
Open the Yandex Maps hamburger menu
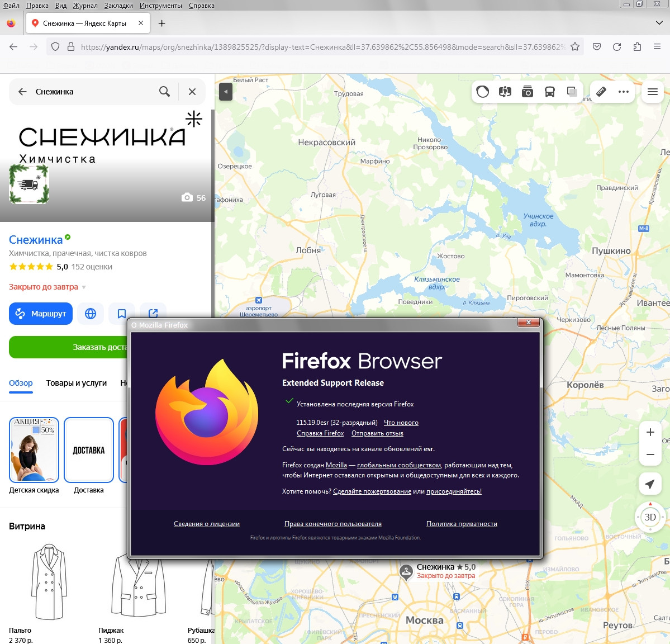pyautogui.click(x=653, y=92)
